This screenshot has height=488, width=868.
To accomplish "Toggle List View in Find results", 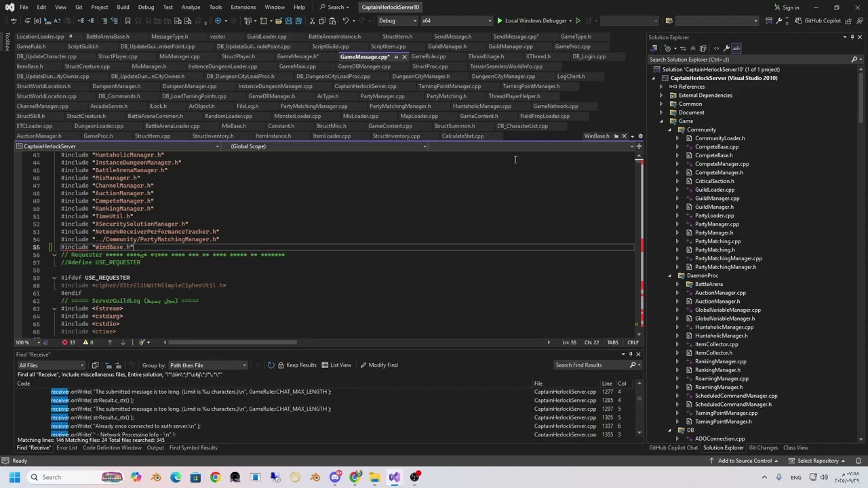I will coord(335,365).
